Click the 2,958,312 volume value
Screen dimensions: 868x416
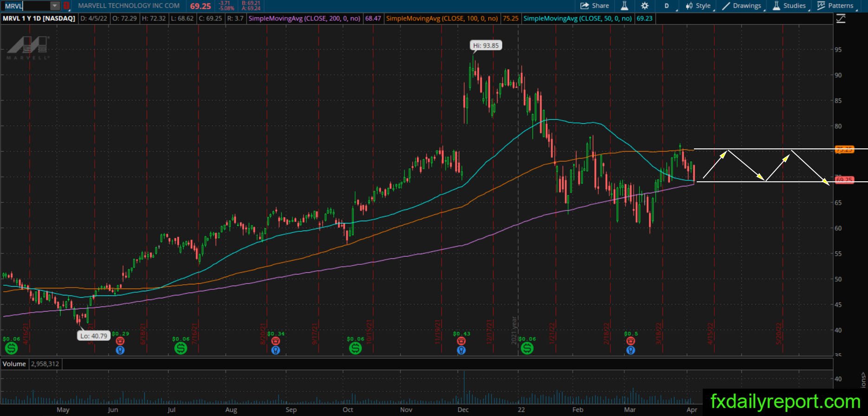(x=45, y=364)
